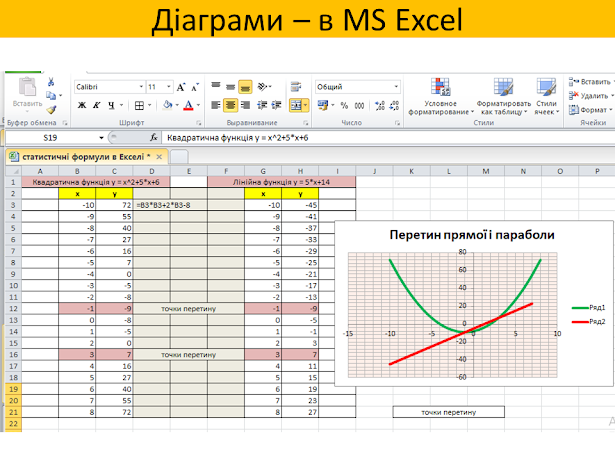Screen dimensions: 615x461
Task: Decrease font size with small A icon
Action: (195, 87)
